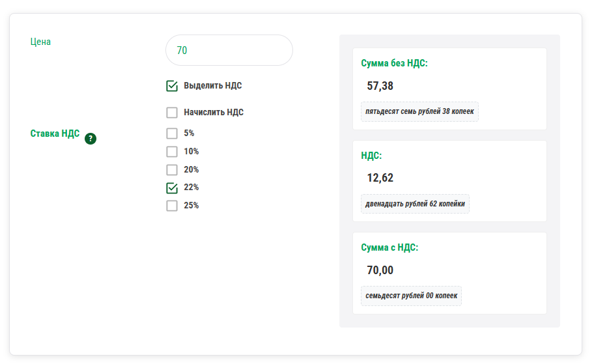Click the семьдесят рублей 00 копеек box
Image resolution: width=594 pixels, height=364 pixels.
(412, 296)
